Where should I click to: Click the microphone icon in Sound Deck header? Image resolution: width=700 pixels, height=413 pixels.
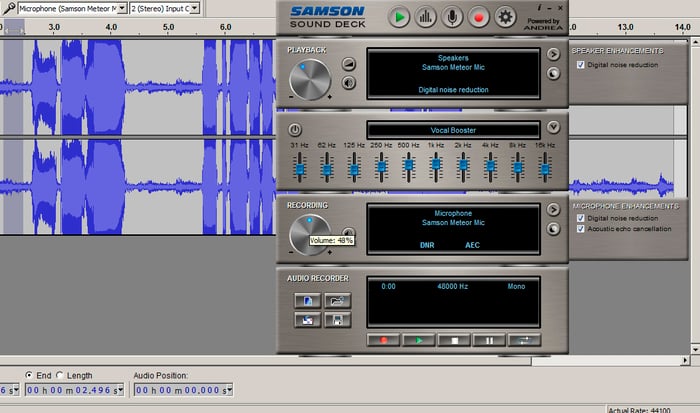coord(452,17)
